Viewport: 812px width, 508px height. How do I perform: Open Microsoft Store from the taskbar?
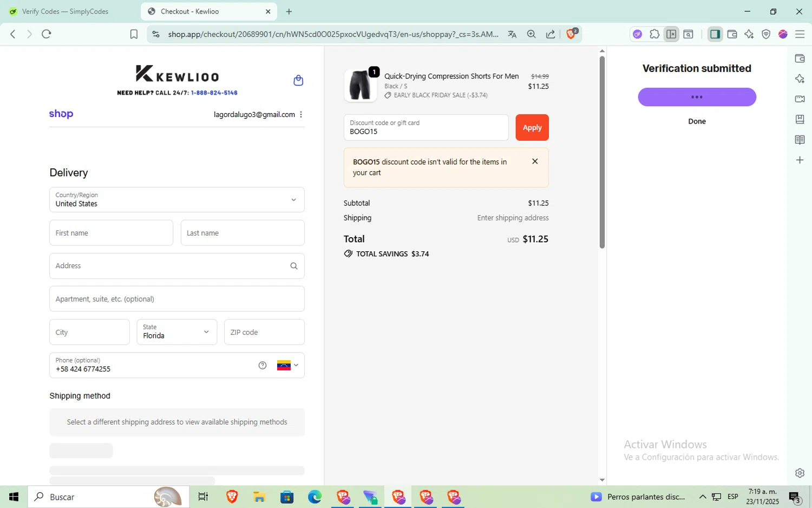[287, 497]
